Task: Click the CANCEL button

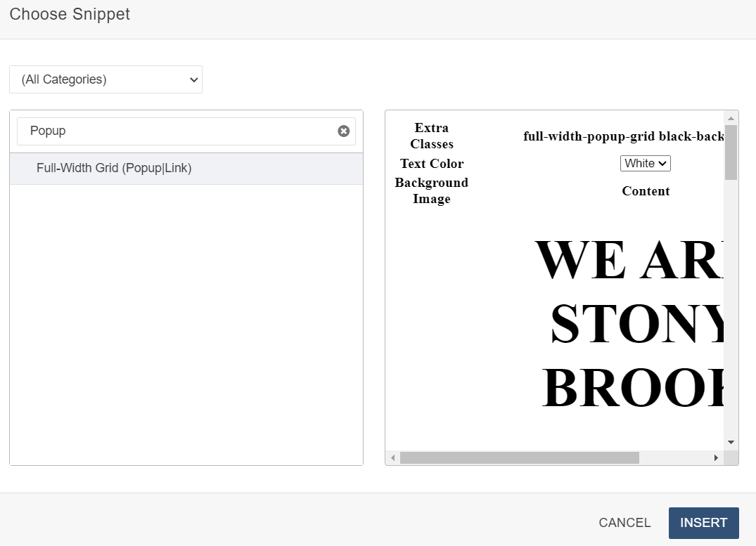Action: click(x=624, y=523)
